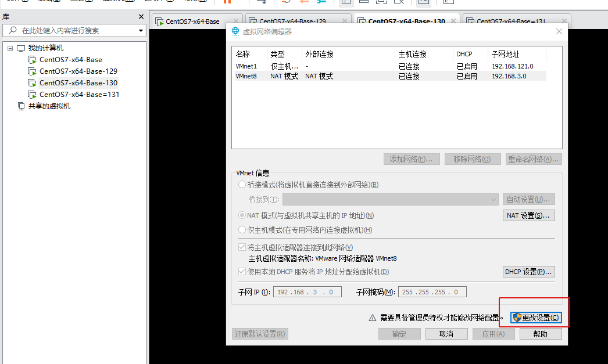Click 更改设置 to change settings as admin
Screen dimensions: 608x364
(x=536, y=318)
